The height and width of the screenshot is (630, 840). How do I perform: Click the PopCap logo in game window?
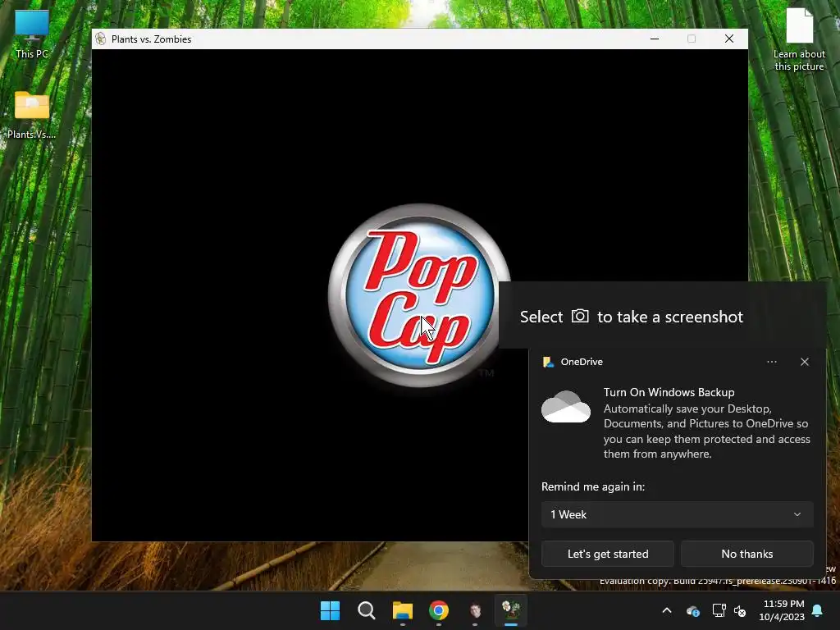pos(419,295)
